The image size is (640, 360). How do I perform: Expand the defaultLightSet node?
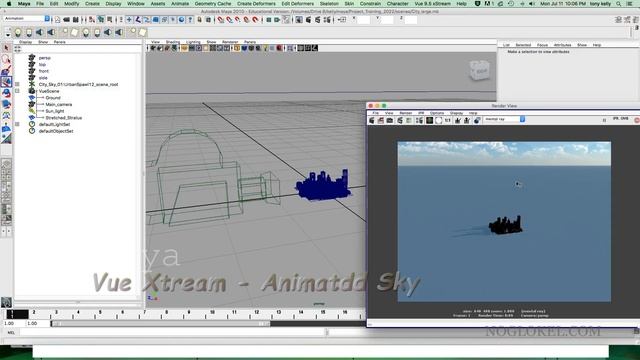click(18, 124)
